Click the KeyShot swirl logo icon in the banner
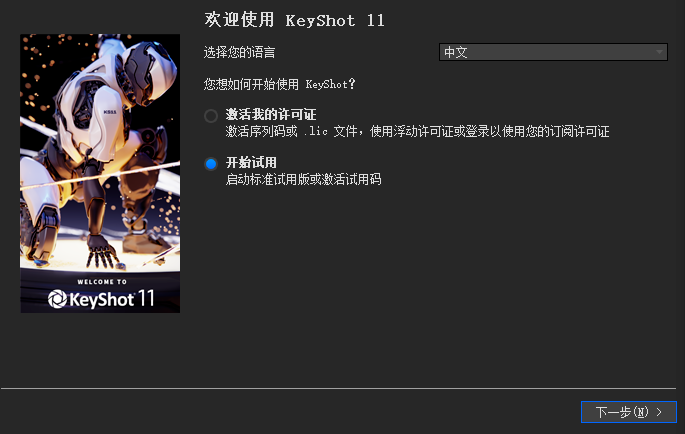This screenshot has width=685, height=434. (x=57, y=299)
